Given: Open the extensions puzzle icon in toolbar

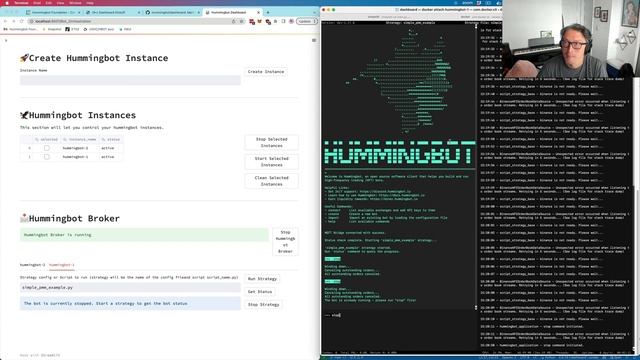Looking at the screenshot, I should 276,21.
